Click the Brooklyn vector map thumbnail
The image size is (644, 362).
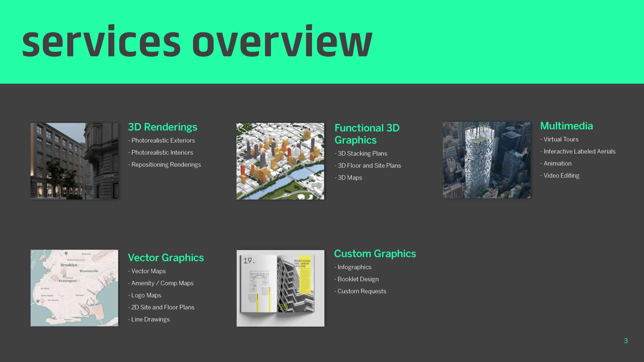pyautogui.click(x=74, y=288)
